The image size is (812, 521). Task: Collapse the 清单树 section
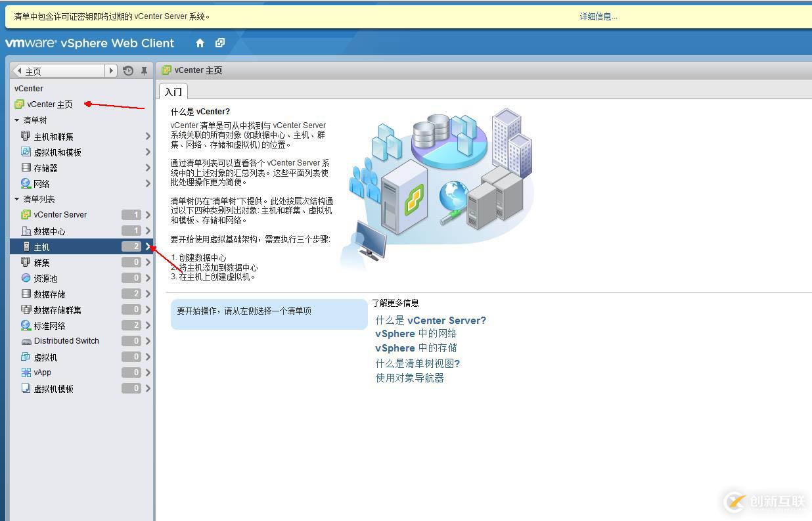[17, 120]
